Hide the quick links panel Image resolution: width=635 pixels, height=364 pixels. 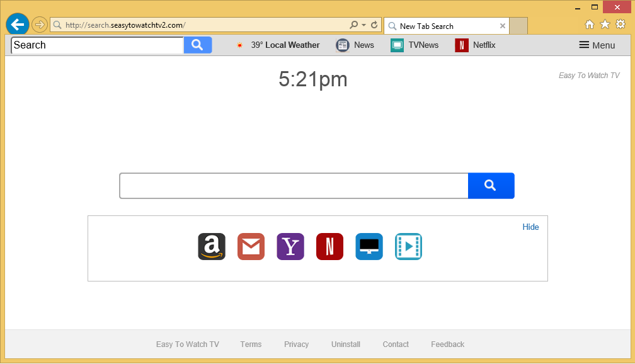tap(530, 227)
